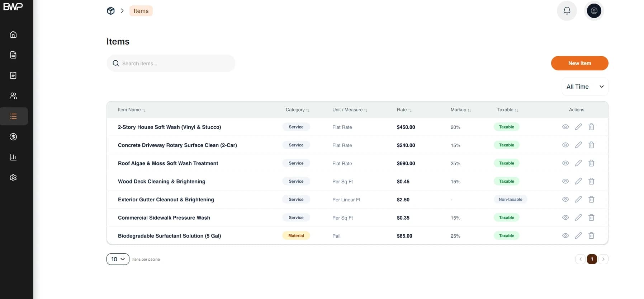Viewport: 644px width, 299px height.
Task: Edit Wood Deck Cleaning & Brightening item
Action: (578, 181)
